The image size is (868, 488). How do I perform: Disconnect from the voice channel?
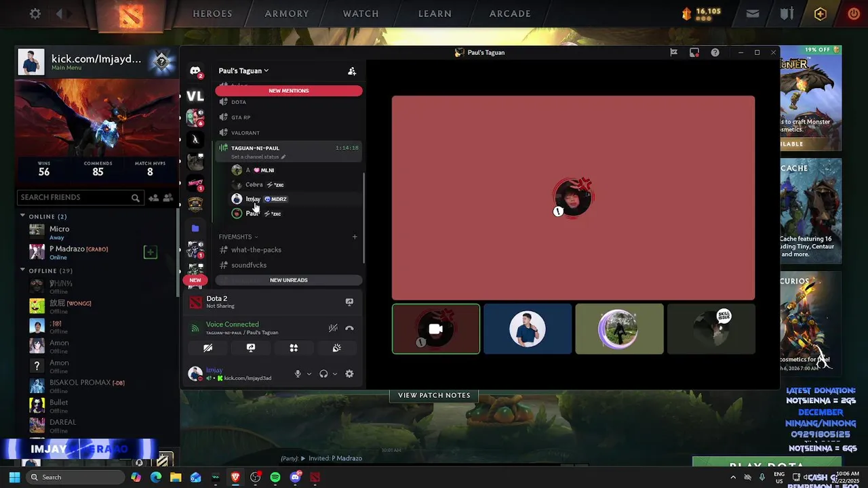click(x=349, y=328)
